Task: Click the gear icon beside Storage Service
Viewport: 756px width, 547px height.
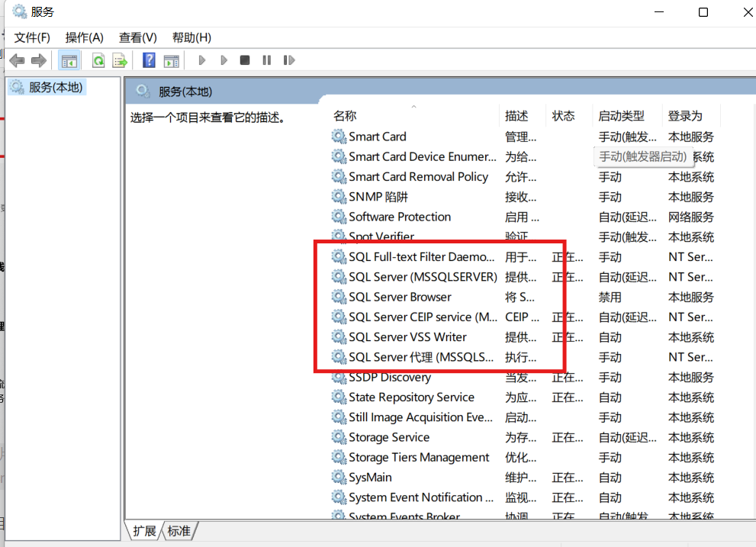Action: point(339,437)
